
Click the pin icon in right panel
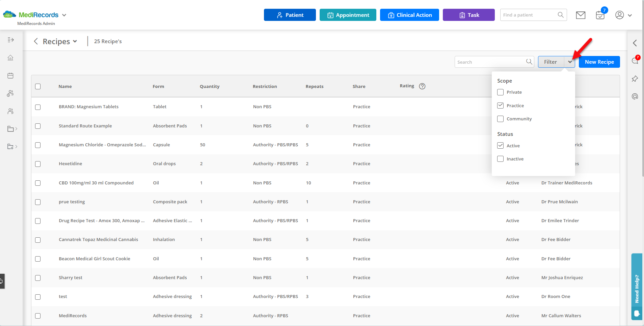(x=635, y=79)
